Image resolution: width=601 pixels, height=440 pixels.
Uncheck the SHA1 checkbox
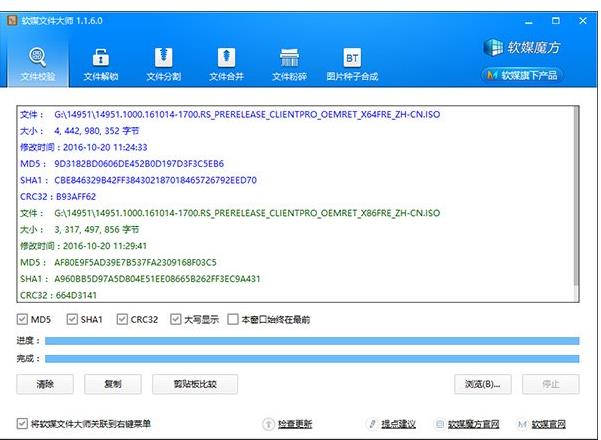point(72,319)
